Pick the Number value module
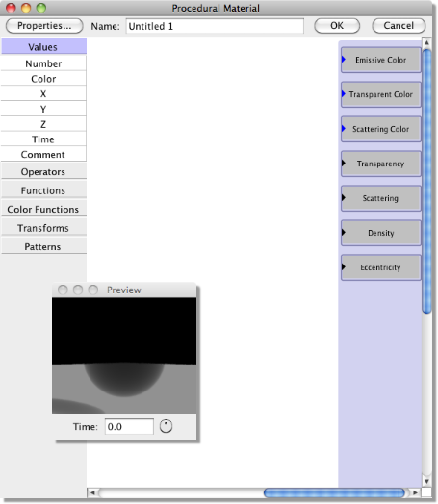Image resolution: width=438 pixels, height=504 pixels. (43, 63)
